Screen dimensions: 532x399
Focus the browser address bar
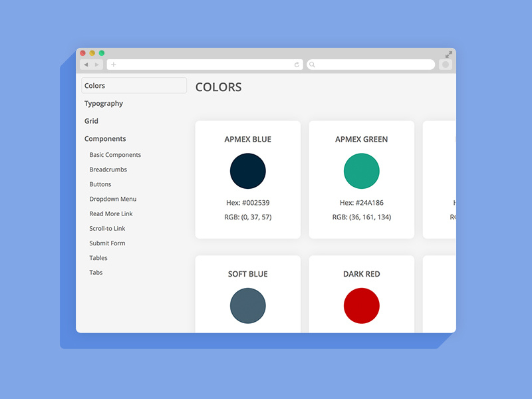click(x=205, y=65)
